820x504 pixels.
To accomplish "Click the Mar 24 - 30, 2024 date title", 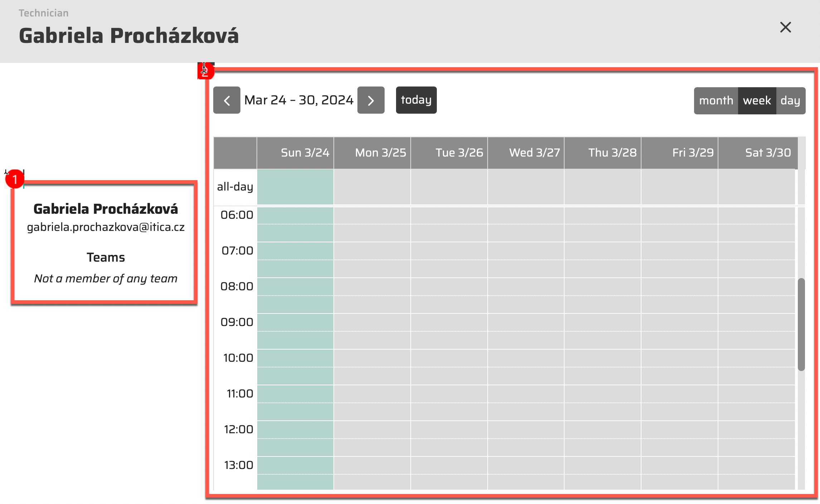I will pos(299,100).
